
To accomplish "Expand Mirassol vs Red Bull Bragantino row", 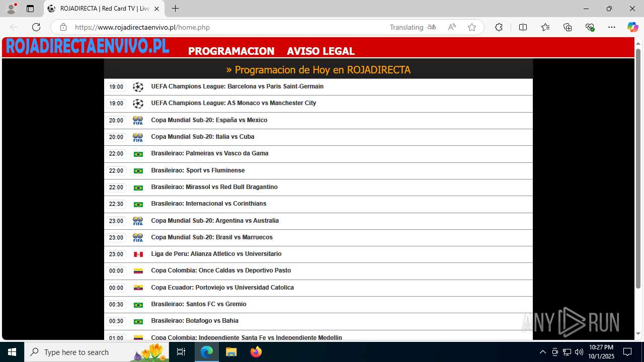I will pos(318,187).
